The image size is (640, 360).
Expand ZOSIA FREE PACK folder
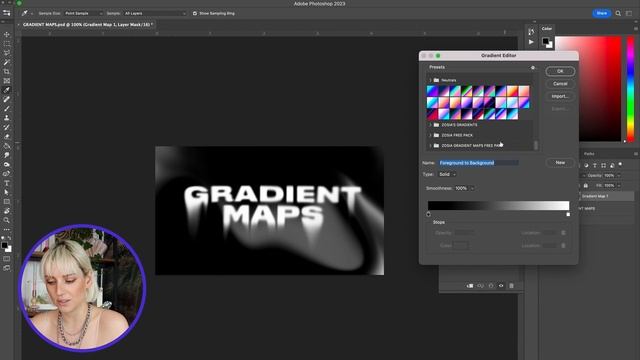[x=430, y=135]
